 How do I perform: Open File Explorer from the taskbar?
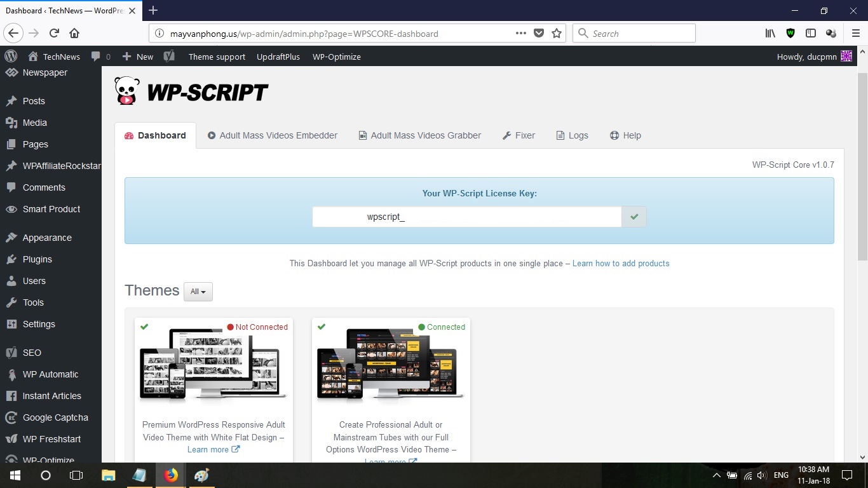click(x=109, y=475)
